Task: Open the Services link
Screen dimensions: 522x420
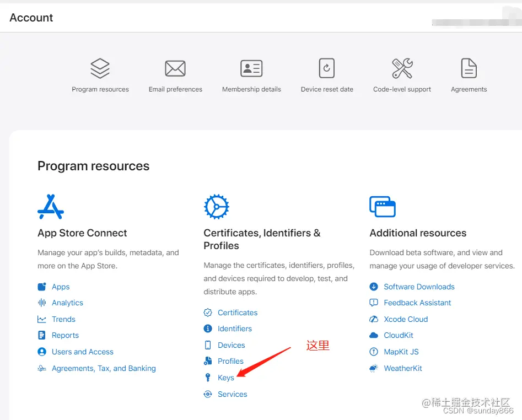Action: coord(233,394)
